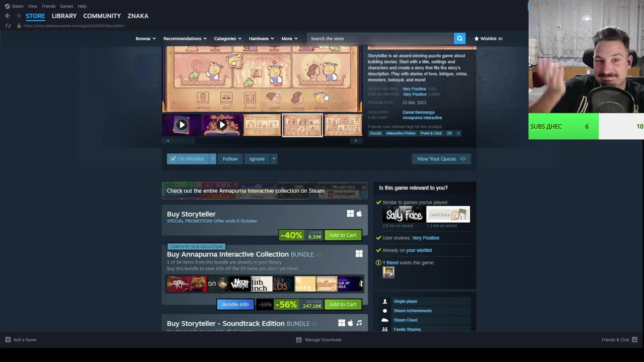Image resolution: width=644 pixels, height=362 pixels.
Task: Open the Browse dropdown menu
Action: click(145, 38)
